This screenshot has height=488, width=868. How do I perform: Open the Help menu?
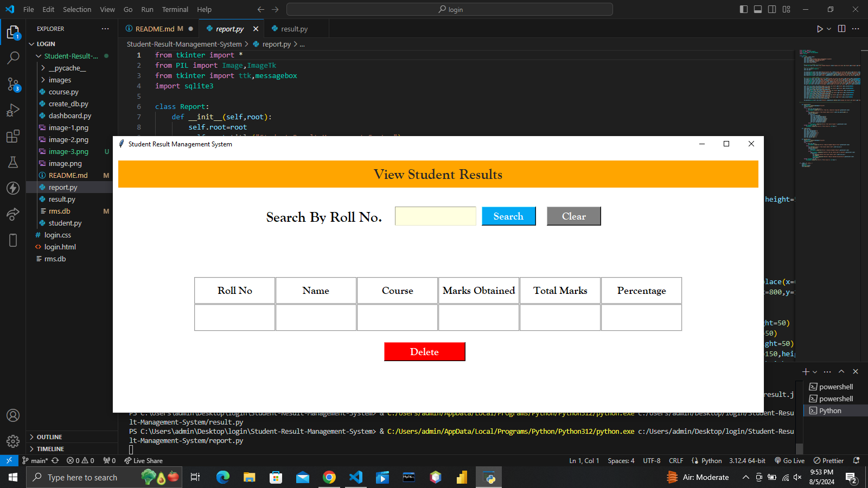tap(204, 9)
